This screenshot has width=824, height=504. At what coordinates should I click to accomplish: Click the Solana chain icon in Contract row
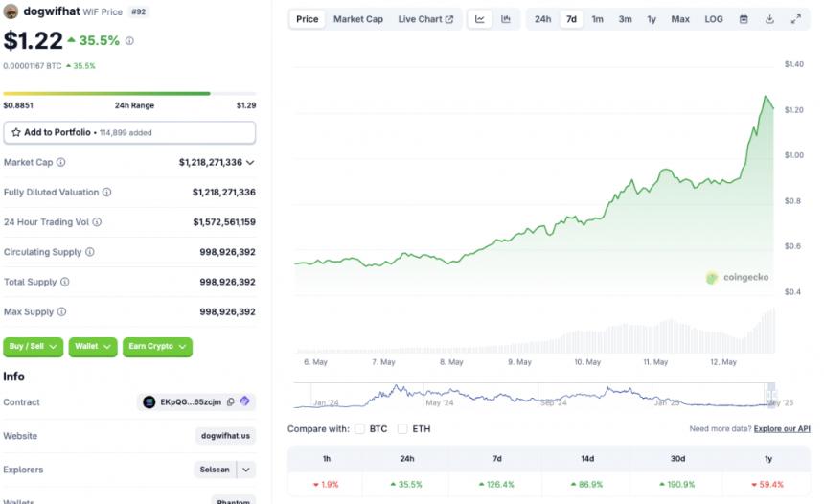(x=149, y=402)
